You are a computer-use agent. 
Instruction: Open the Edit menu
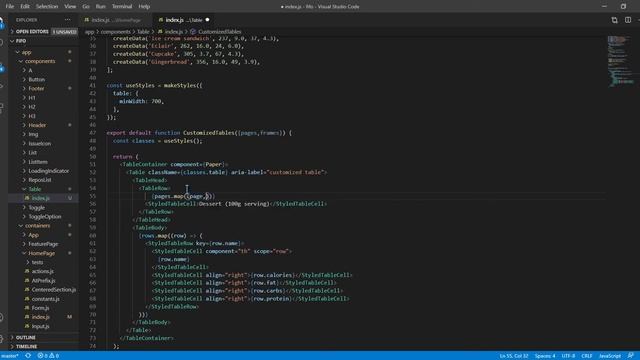click(x=25, y=7)
